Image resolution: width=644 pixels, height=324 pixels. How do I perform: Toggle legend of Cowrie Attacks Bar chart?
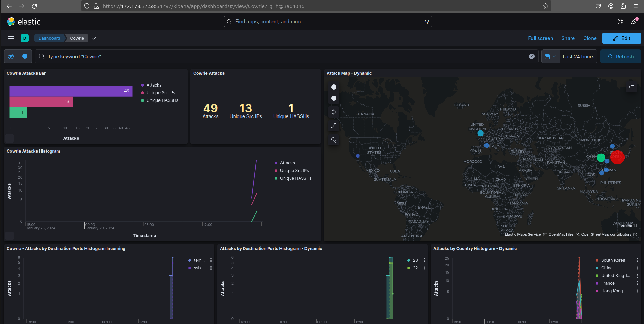point(9,138)
